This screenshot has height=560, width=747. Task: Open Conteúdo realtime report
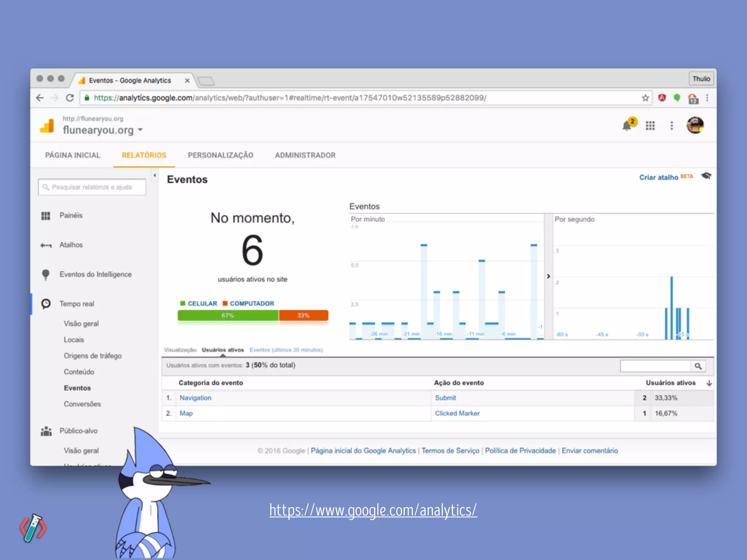79,372
